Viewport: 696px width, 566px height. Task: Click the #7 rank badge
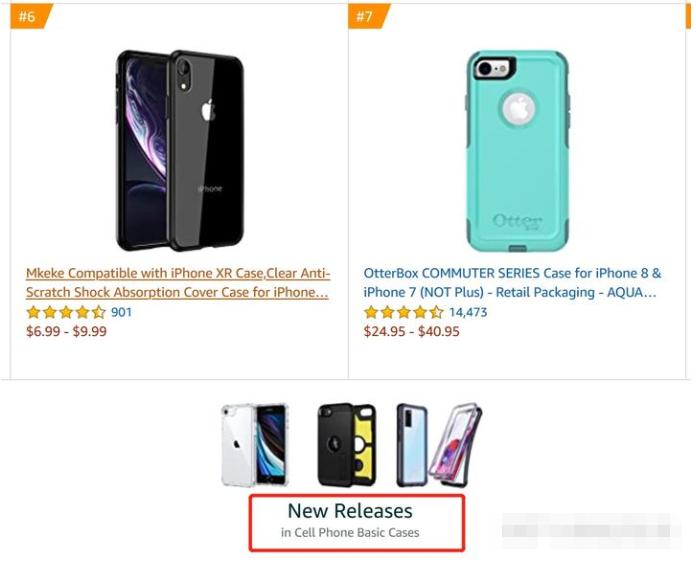pos(367,16)
